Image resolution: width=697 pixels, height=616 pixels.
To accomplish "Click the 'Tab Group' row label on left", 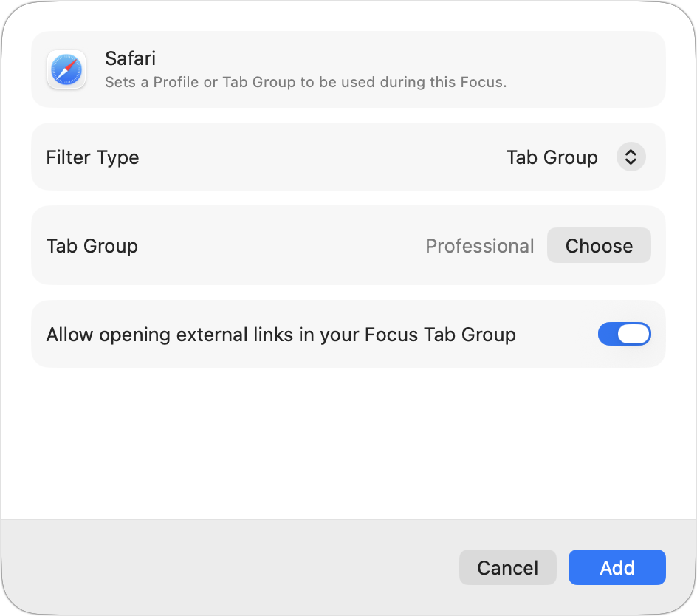I will 92,246.
